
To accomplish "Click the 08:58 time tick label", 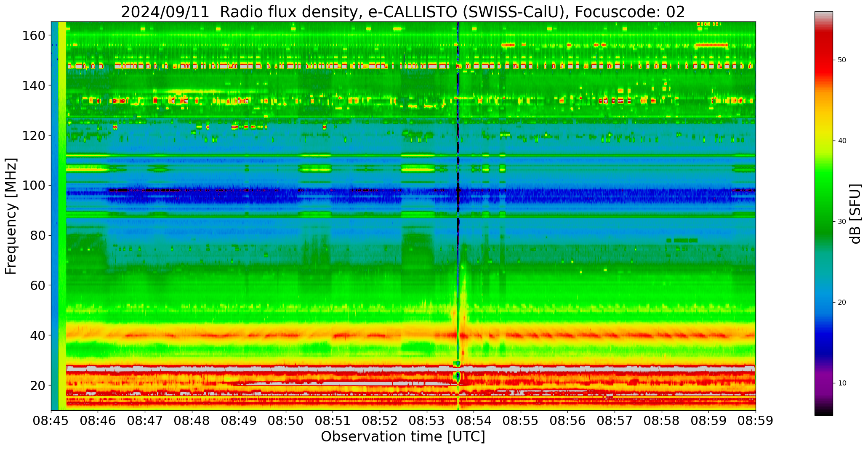I will pyautogui.click(x=661, y=421).
